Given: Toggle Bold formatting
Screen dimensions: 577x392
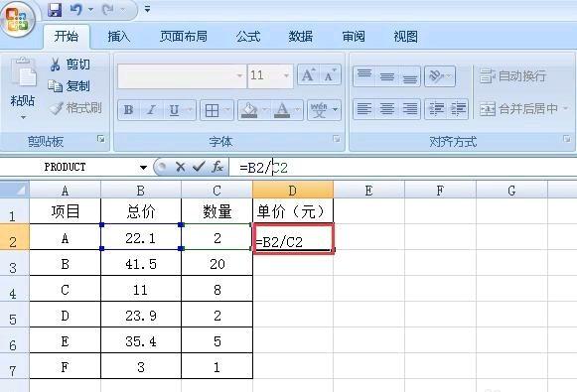Looking at the screenshot, I should coord(128,109).
